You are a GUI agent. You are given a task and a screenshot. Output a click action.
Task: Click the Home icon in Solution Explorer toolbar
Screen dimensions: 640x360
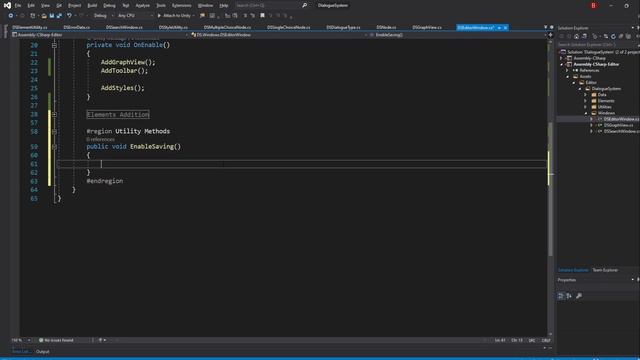(x=576, y=36)
